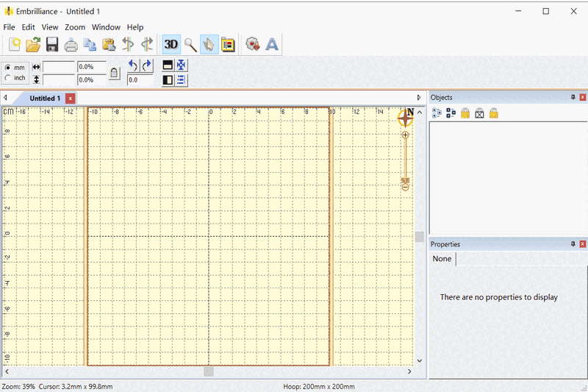Select the magnifying glass zoom tool
588x392 pixels.
190,45
